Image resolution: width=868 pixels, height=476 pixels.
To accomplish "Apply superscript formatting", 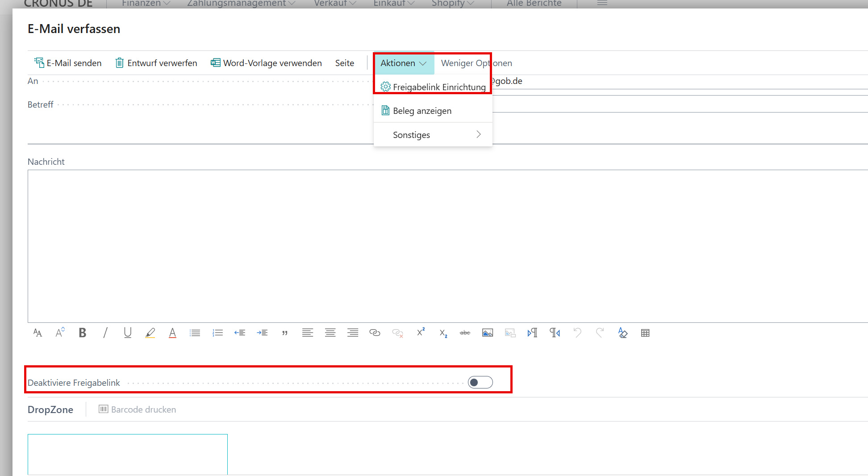I will click(421, 332).
